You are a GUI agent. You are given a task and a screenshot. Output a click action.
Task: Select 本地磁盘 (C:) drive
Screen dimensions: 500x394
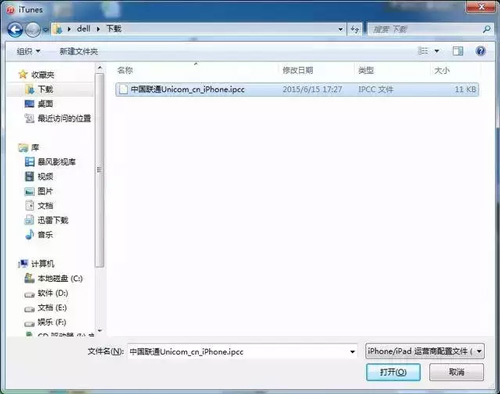60,278
